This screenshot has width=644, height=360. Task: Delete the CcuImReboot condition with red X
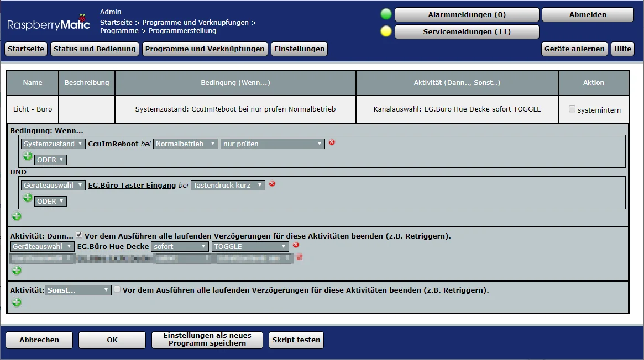[332, 142]
